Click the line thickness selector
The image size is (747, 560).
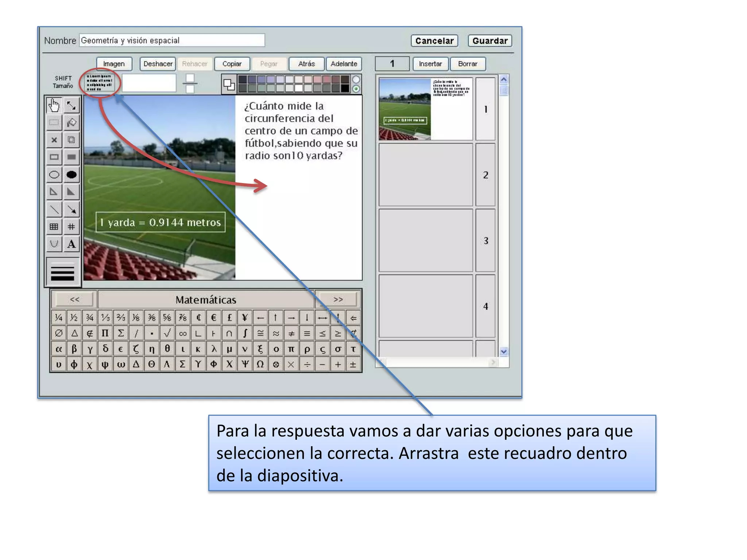[63, 272]
